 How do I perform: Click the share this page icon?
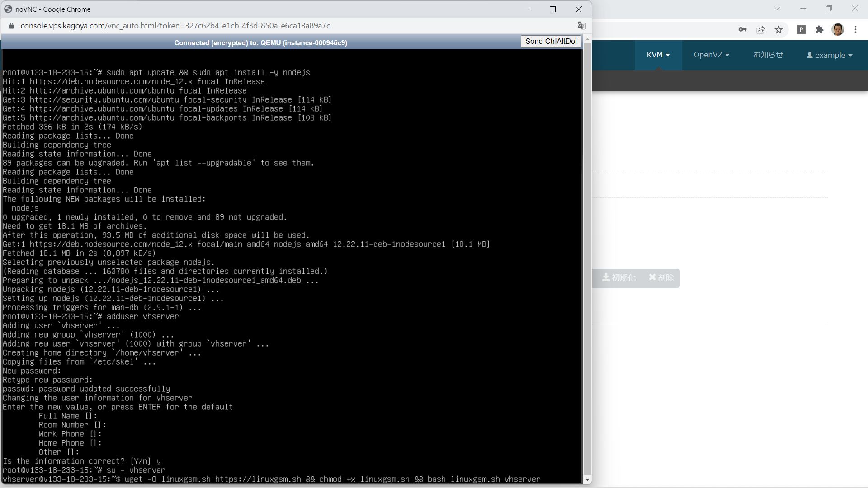pyautogui.click(x=761, y=29)
